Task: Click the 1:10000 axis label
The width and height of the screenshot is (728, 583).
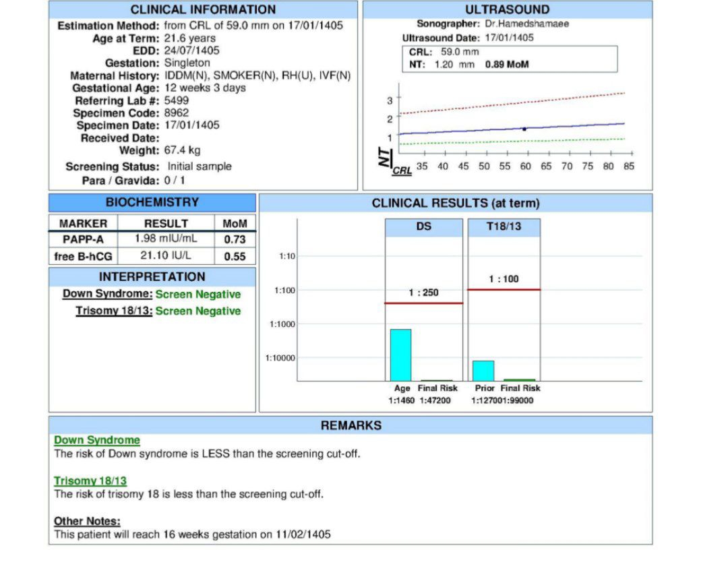Action: point(280,358)
